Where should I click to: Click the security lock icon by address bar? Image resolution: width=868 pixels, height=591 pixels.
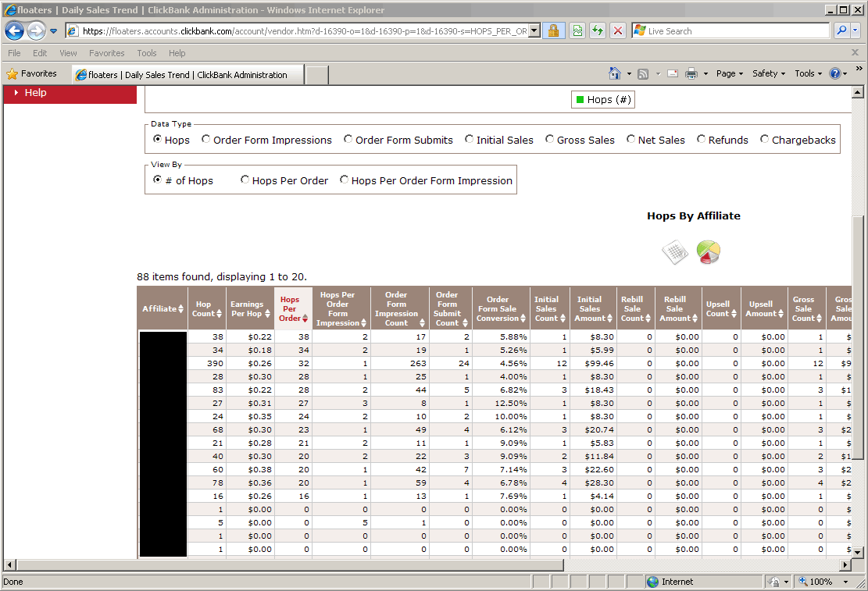pos(553,31)
